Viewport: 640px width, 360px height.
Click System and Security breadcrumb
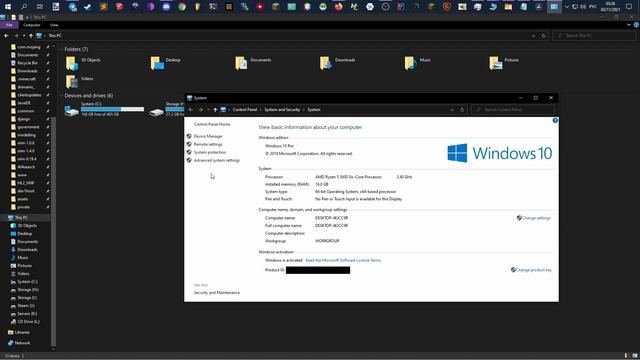point(282,110)
